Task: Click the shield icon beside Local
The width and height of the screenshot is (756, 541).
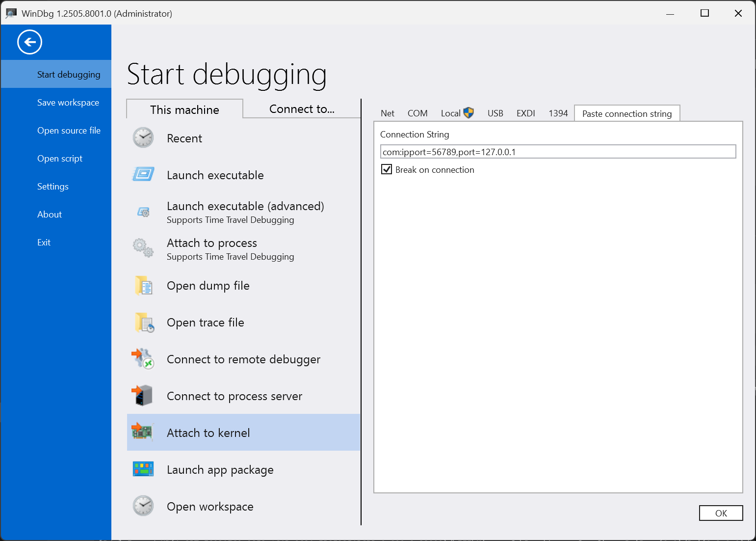Action: [469, 113]
